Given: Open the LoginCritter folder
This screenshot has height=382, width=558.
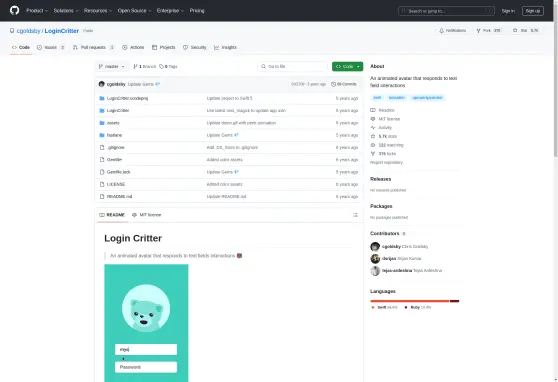Looking at the screenshot, I should click(118, 111).
